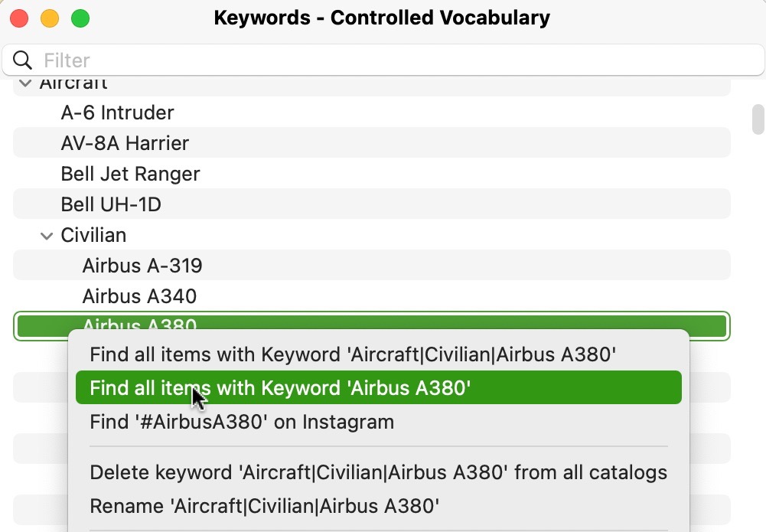Screen dimensions: 766x532
Task: Collapse the Civilian keyword subgroup
Action: (x=47, y=235)
